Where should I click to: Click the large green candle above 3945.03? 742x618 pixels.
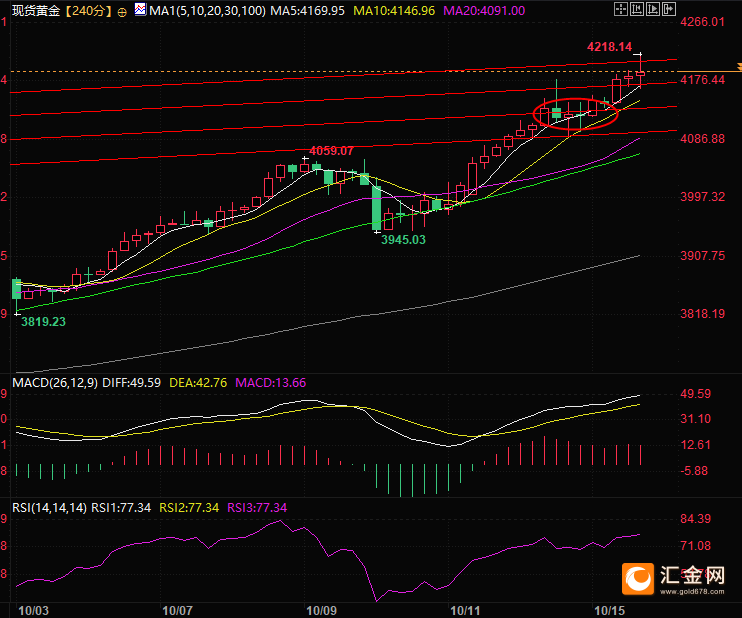377,208
